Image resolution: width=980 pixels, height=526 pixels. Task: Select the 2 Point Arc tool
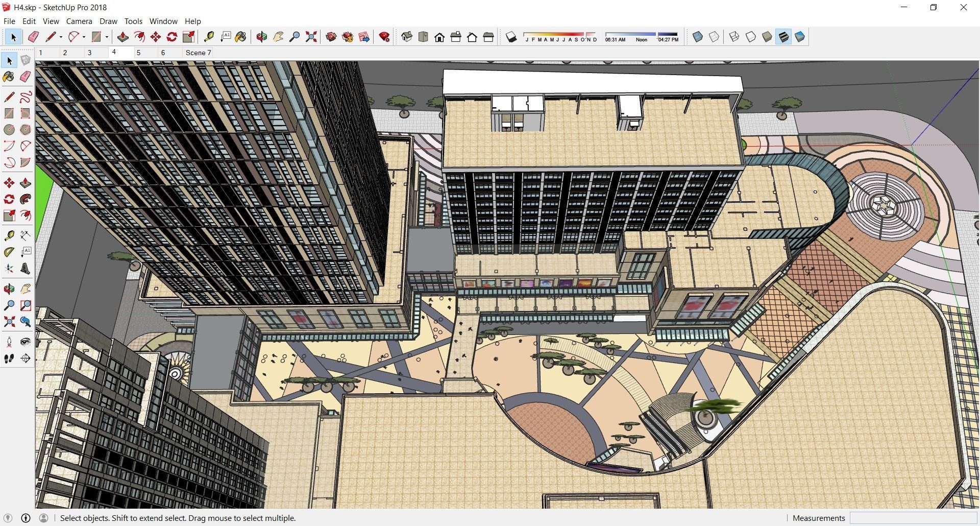point(25,146)
